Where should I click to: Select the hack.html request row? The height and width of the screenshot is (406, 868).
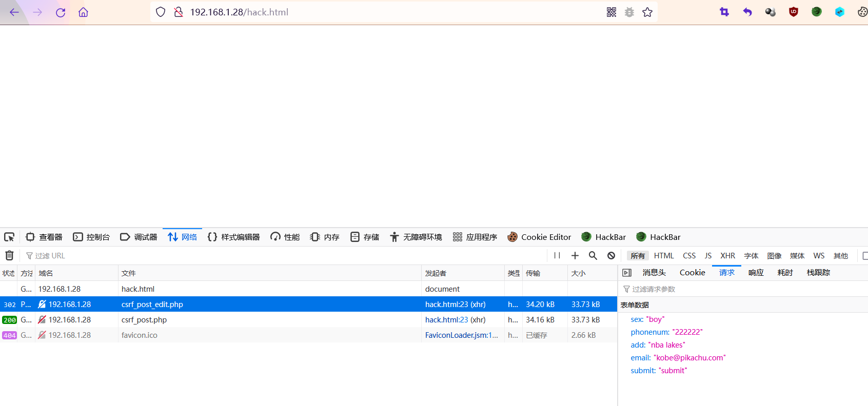(x=308, y=289)
